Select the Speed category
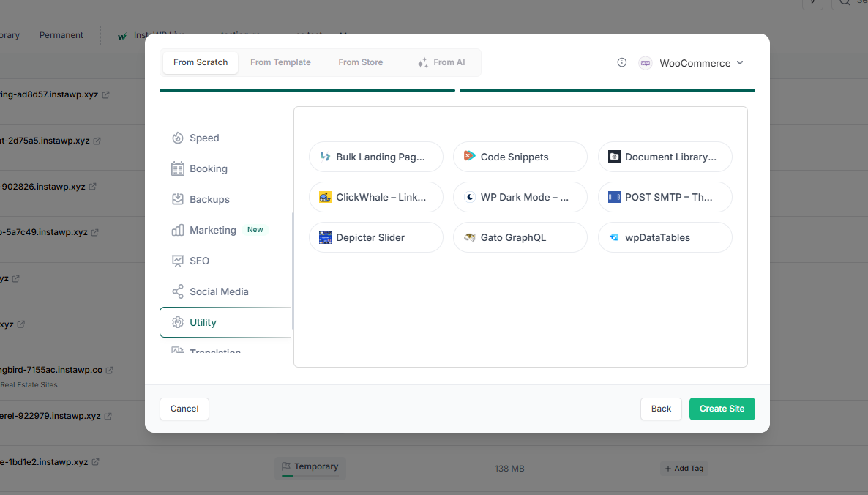This screenshot has width=868, height=495. [x=225, y=138]
